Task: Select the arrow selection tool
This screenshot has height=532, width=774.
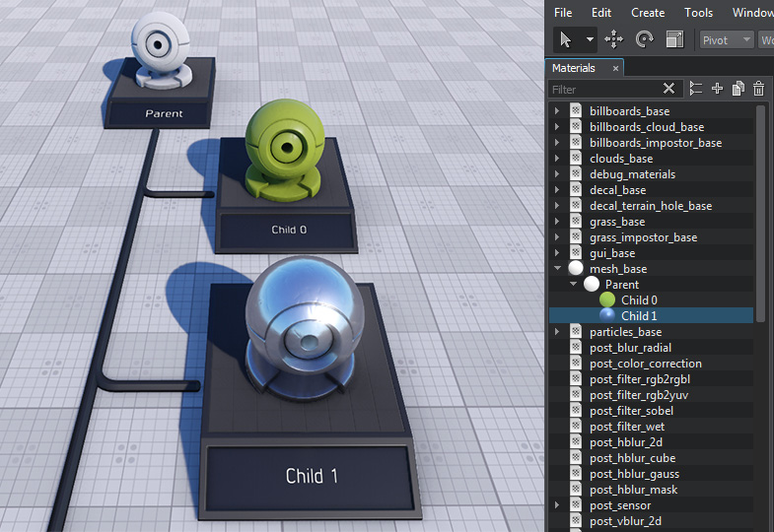Action: click(565, 39)
